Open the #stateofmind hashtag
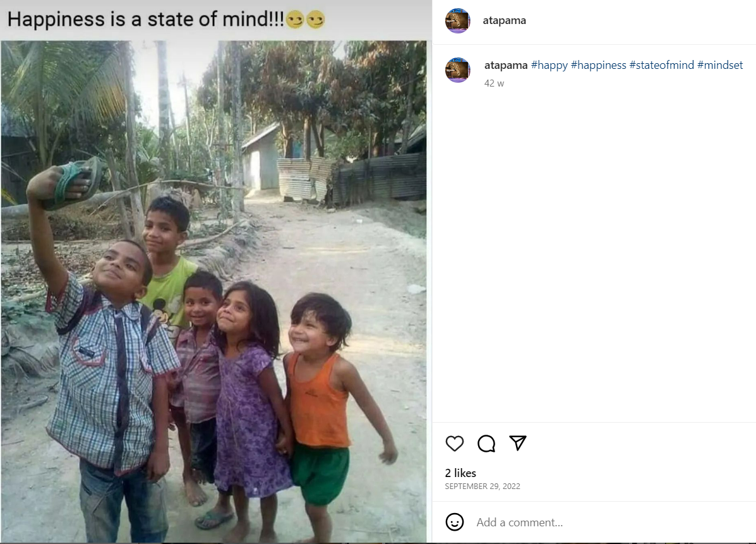This screenshot has width=756, height=544. click(661, 65)
